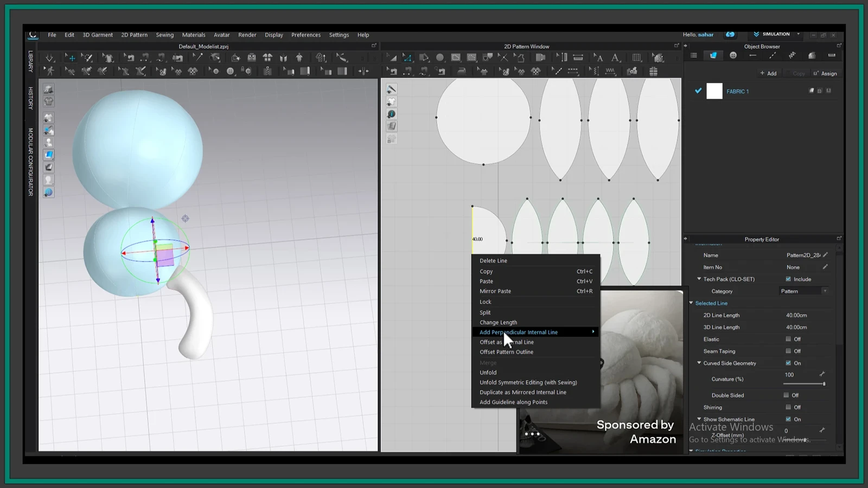Open the SIMULATION mode dropdown arrow

pos(798,34)
